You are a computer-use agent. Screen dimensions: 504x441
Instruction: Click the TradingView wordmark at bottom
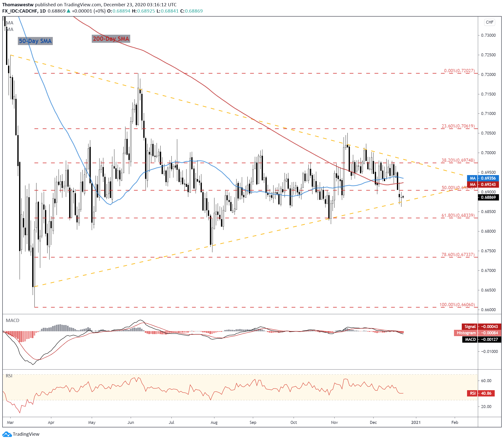pos(26,434)
